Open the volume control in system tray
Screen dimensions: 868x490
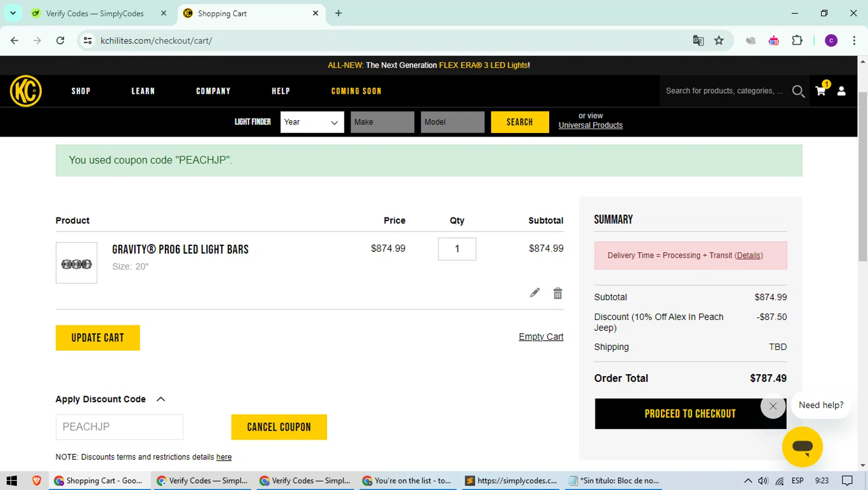(763, 481)
